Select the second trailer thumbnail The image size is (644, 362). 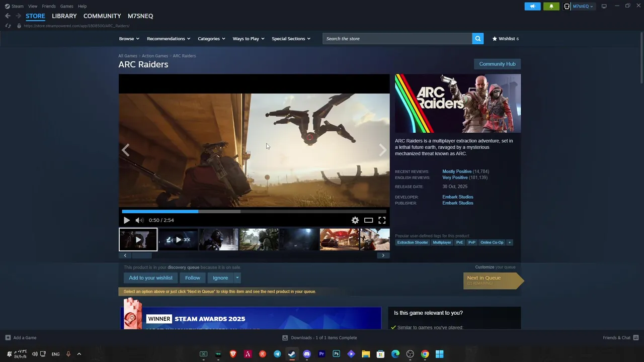(x=178, y=240)
